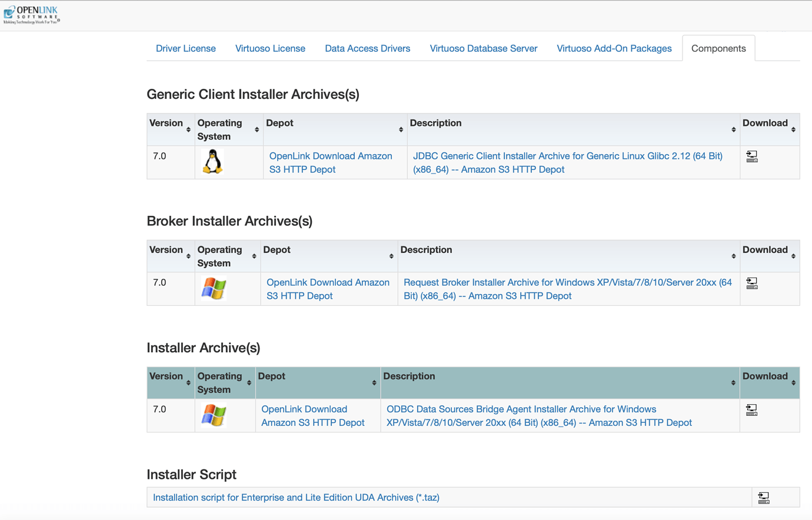Screen dimensions: 812x520
Task: Switch to Data Access Drivers tab
Action: pyautogui.click(x=367, y=48)
